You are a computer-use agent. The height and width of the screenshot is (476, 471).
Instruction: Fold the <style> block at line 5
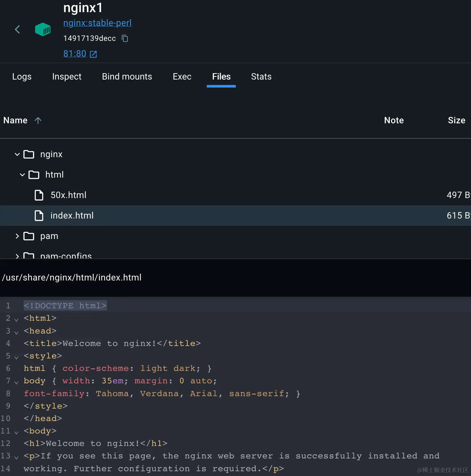tap(16, 357)
